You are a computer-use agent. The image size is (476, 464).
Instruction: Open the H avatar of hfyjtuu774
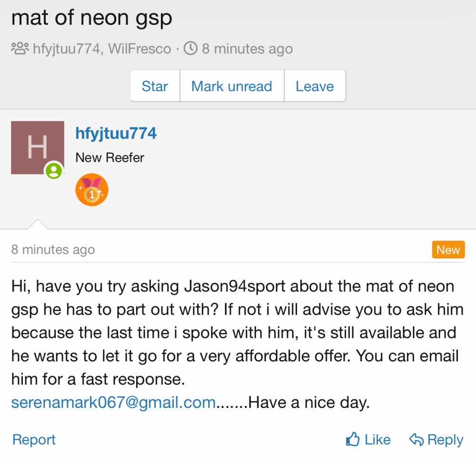click(x=37, y=147)
